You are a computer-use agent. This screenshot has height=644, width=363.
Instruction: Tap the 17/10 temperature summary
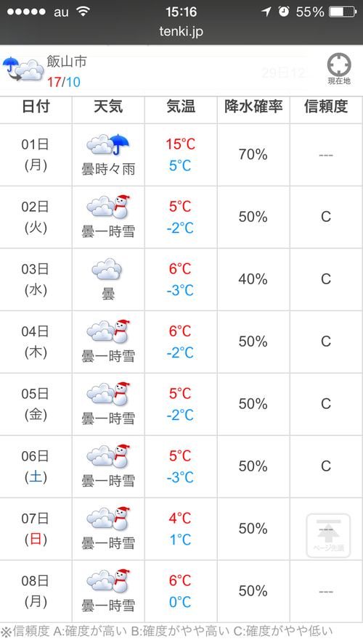tap(64, 82)
